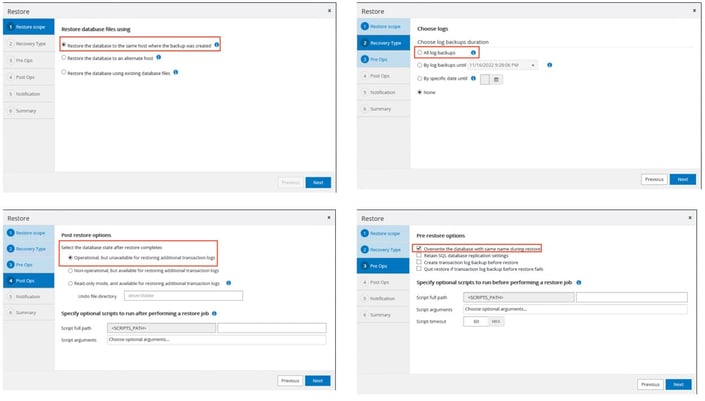Click Next in the Choose logs dialog
This screenshot has width=705, height=401.
pyautogui.click(x=681, y=179)
